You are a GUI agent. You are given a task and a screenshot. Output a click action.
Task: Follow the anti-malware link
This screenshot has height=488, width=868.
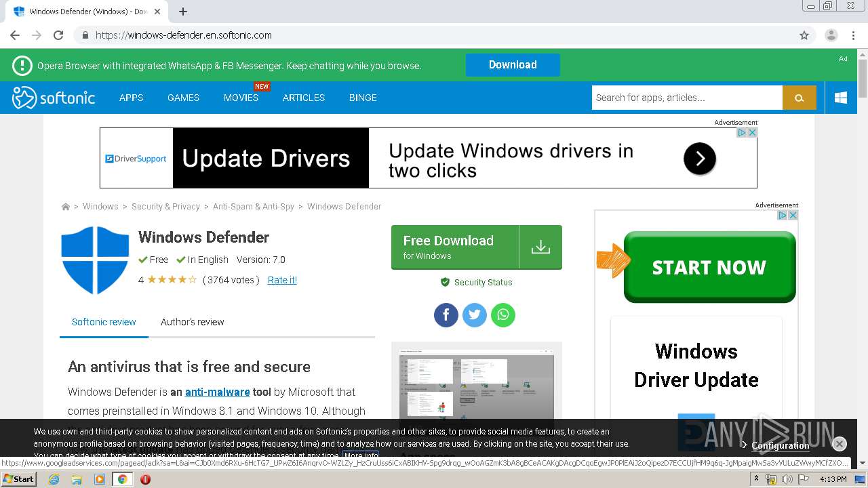click(x=217, y=392)
